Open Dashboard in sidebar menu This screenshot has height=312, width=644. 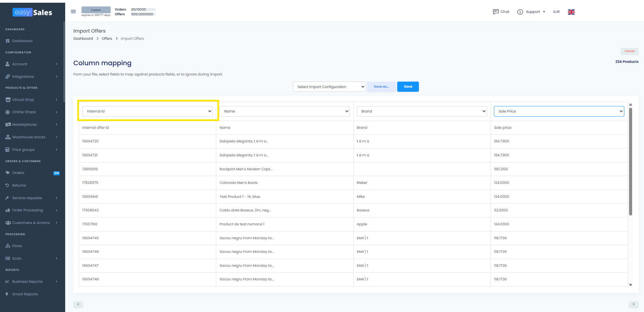[22, 41]
